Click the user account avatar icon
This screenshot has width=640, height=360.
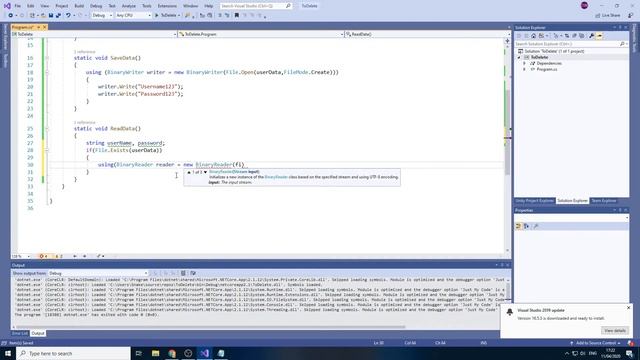coord(584,6)
